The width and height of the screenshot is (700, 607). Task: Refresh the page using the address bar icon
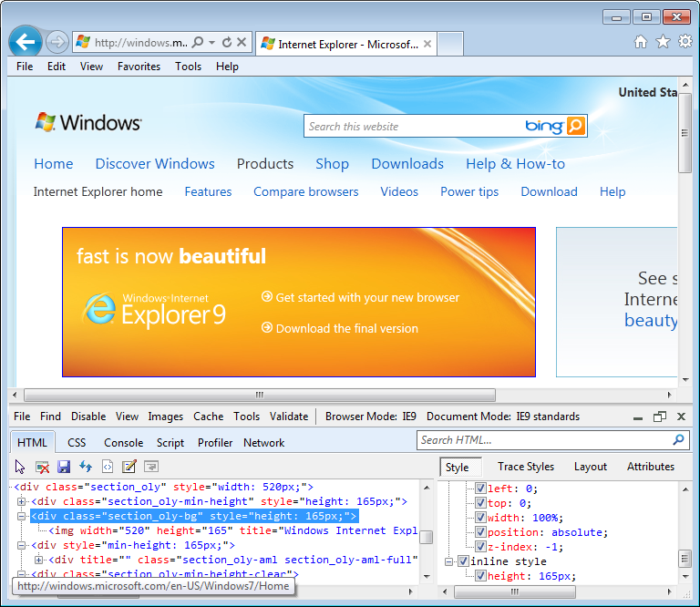pos(227,42)
